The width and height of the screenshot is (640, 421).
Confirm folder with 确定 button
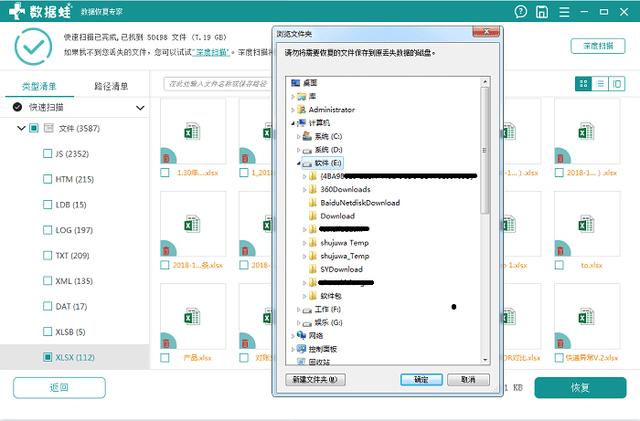tap(421, 379)
